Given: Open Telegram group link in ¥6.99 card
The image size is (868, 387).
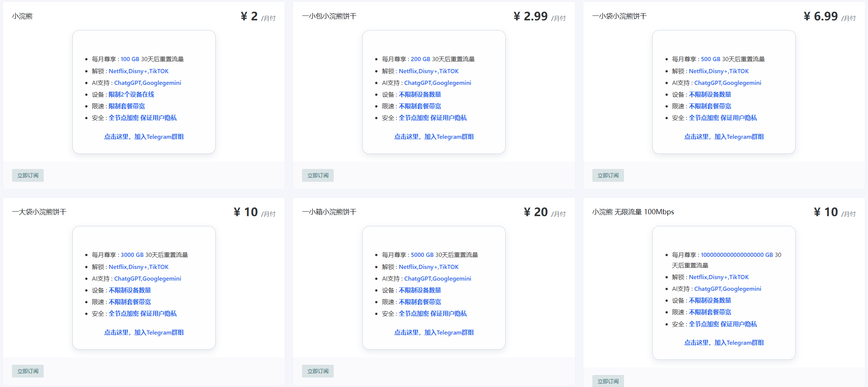Looking at the screenshot, I should coord(724,137).
